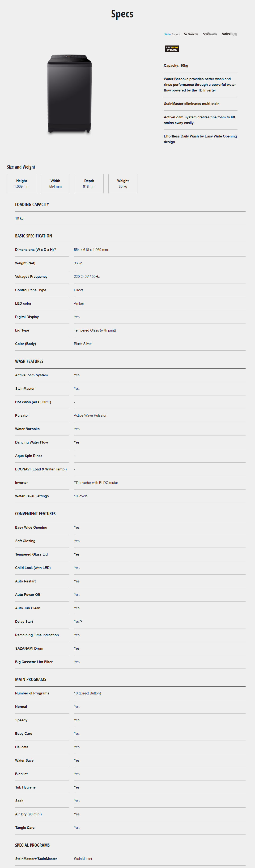The image size is (255, 868).
Task: Click the Special Programs section heading
Action: click(x=32, y=845)
